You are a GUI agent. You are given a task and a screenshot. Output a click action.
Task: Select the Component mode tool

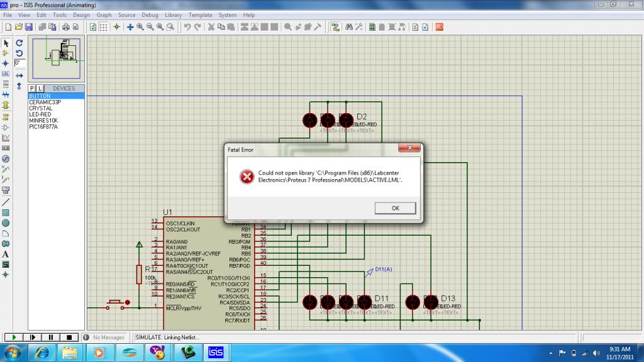click(x=6, y=53)
